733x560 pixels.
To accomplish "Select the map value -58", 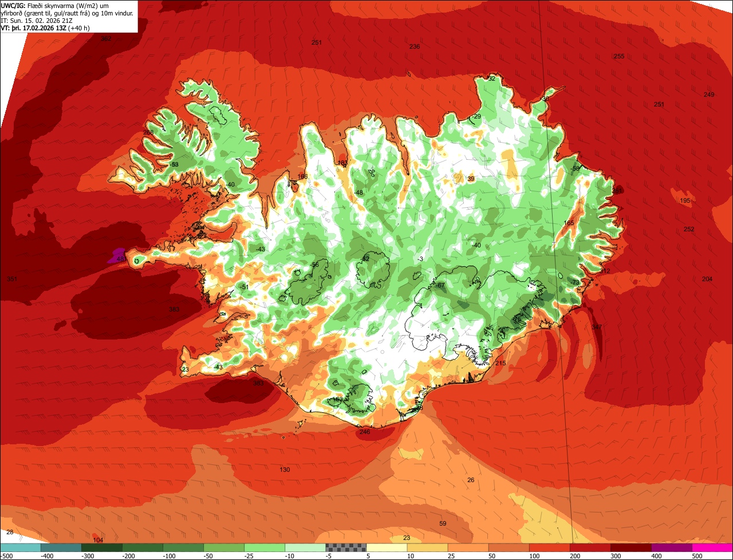I will tap(575, 168).
